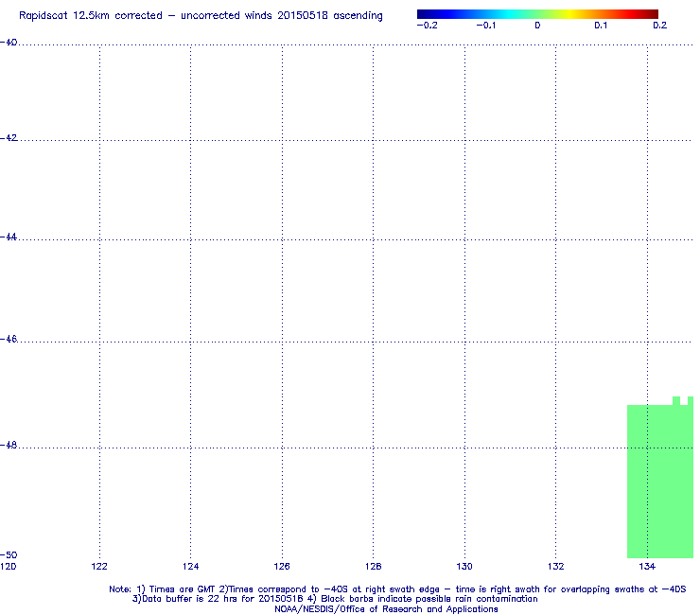Click the latitude label '-46'

tap(9, 339)
